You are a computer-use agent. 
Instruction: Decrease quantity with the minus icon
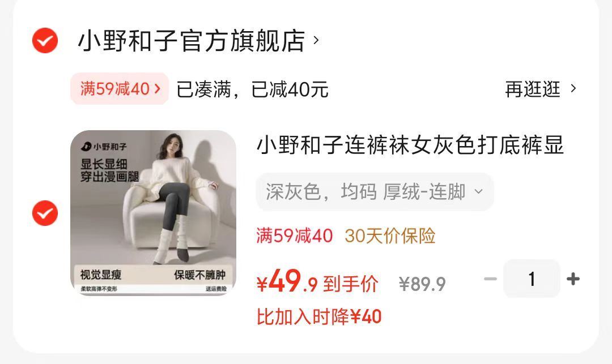pyautogui.click(x=490, y=279)
